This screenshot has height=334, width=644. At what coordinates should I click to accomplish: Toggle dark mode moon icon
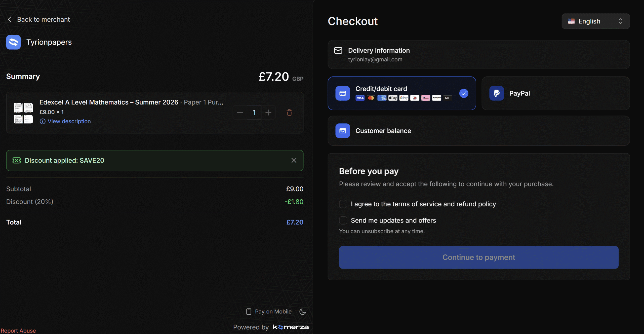(x=303, y=312)
